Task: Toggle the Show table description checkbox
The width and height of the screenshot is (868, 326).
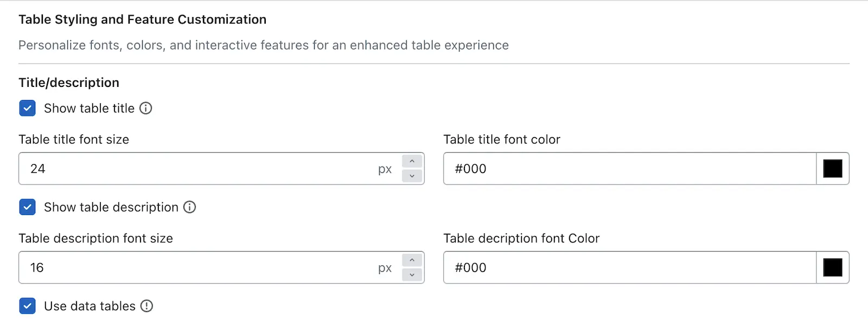Action: click(x=27, y=207)
